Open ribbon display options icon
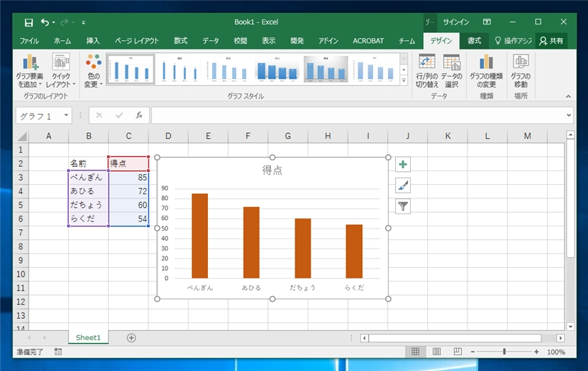The width and height of the screenshot is (588, 371). pos(487,22)
